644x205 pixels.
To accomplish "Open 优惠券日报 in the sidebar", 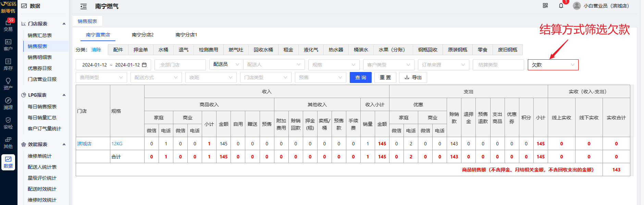I will [x=40, y=68].
